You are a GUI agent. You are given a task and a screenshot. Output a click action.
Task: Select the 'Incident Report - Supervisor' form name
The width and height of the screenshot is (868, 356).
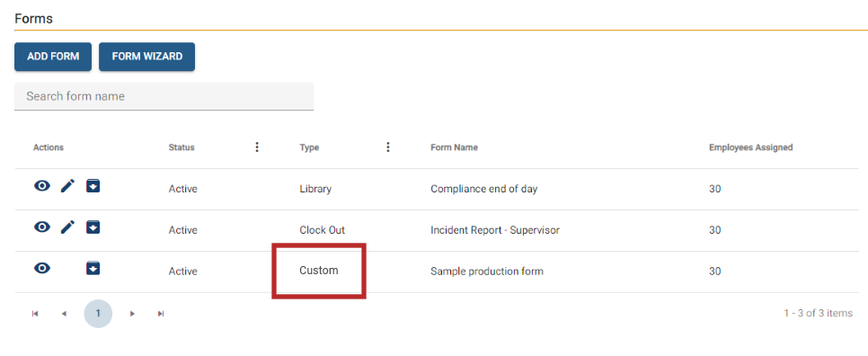click(x=495, y=230)
